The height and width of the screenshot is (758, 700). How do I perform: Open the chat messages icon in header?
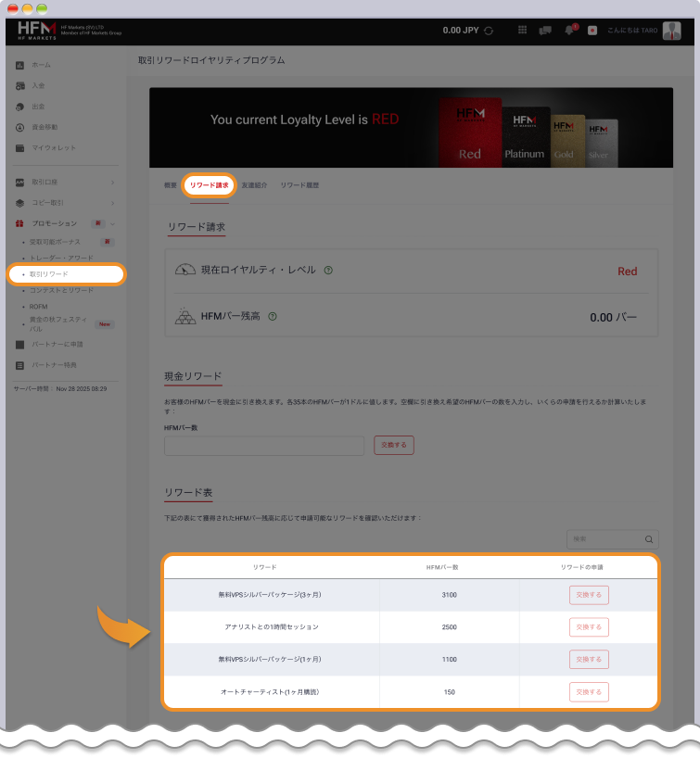click(546, 31)
